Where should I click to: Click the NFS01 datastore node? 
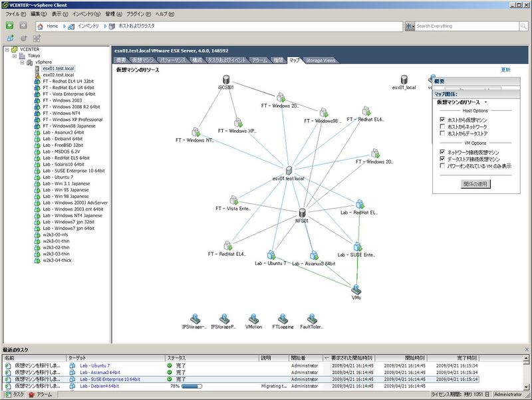pyautogui.click(x=302, y=213)
